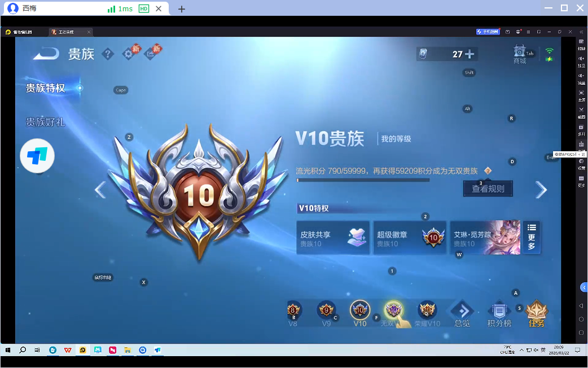Select the V8 noble badge icon

(293, 310)
